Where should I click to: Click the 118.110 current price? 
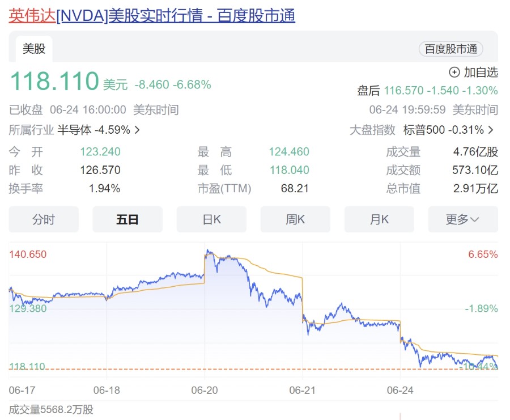tap(54, 80)
